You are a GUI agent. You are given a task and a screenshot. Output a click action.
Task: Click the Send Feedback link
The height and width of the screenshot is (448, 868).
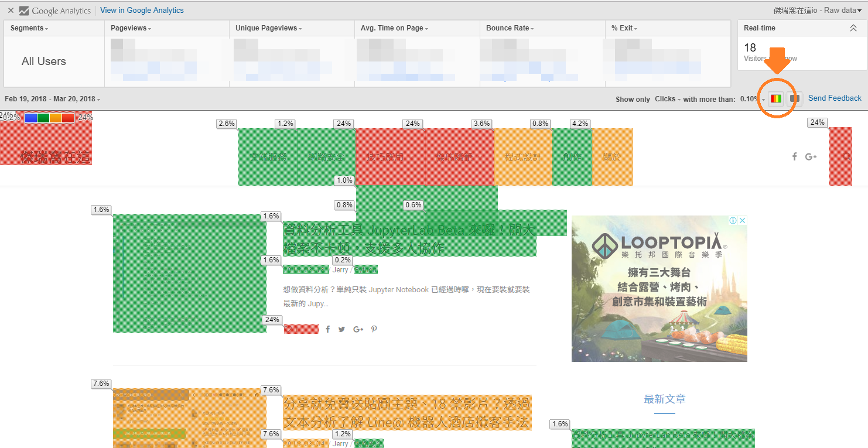coord(835,98)
